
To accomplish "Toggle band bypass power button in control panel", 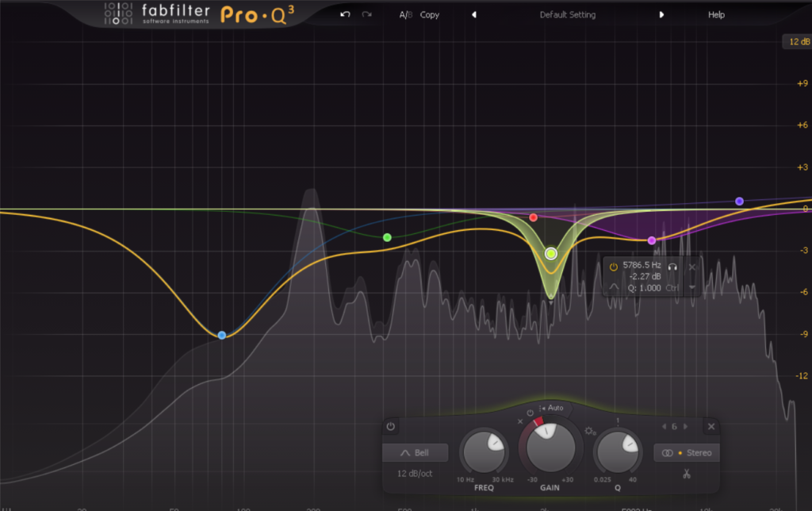I will pyautogui.click(x=390, y=427).
